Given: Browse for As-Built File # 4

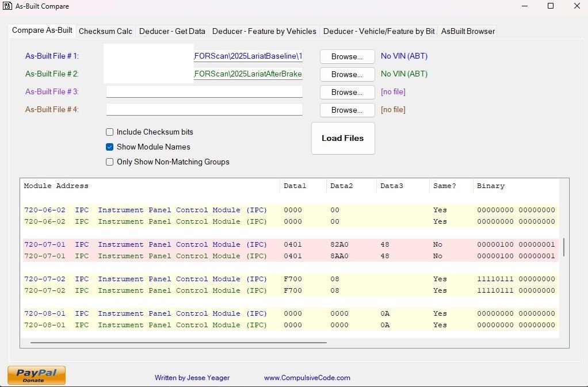Looking at the screenshot, I should [x=346, y=110].
